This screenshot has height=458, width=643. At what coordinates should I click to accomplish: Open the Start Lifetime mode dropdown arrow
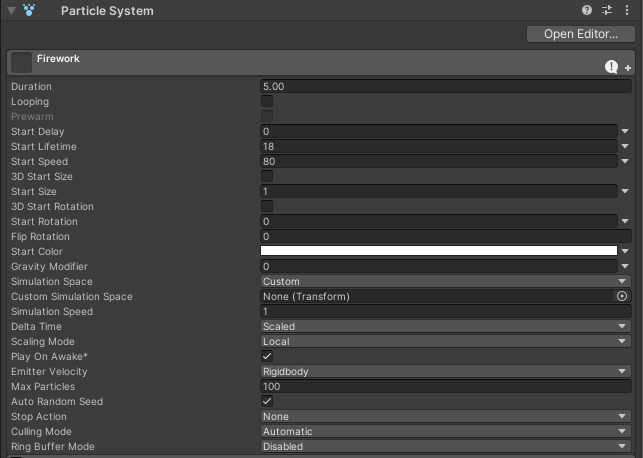point(625,146)
